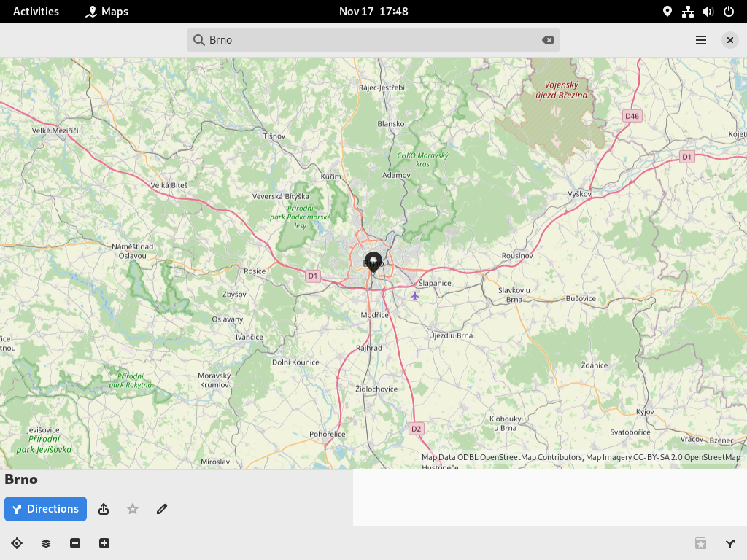Click the Rousínov town label
747x560 pixels.
point(517,256)
